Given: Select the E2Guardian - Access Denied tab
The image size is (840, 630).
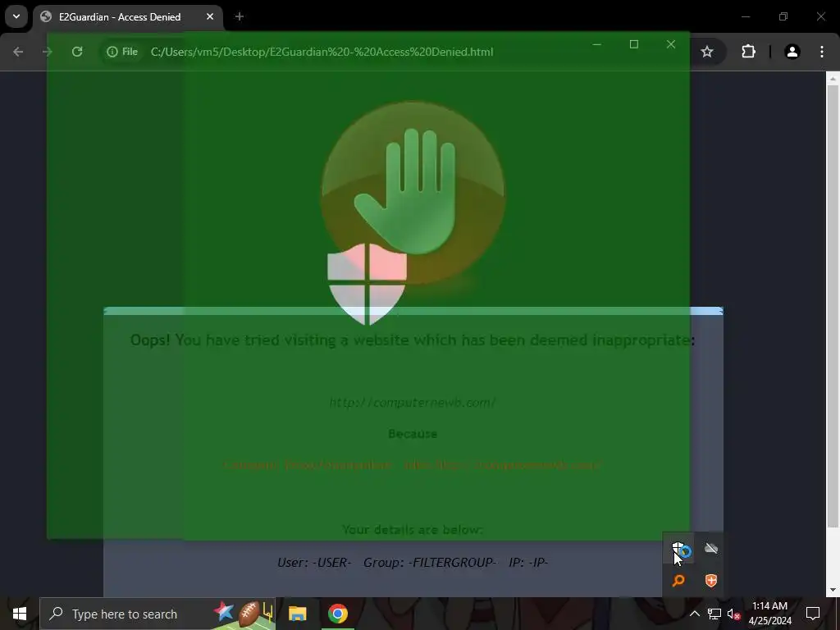Looking at the screenshot, I should [x=127, y=17].
